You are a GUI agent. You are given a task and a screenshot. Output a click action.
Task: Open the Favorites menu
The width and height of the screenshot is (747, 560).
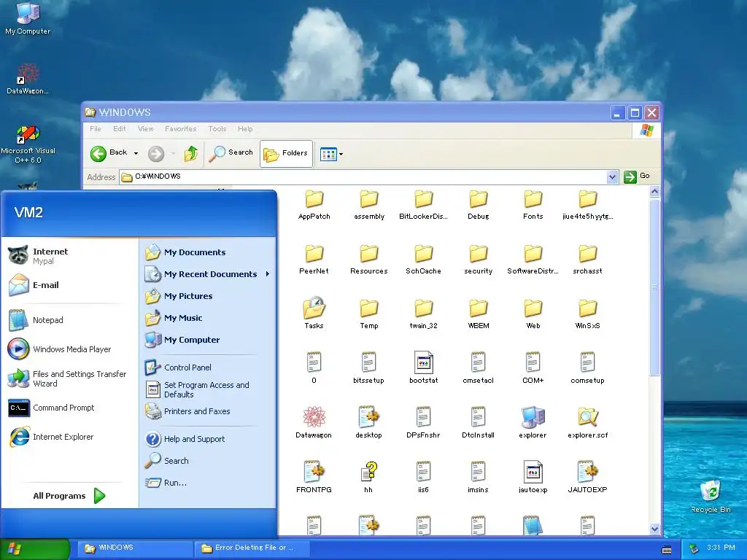[181, 129]
